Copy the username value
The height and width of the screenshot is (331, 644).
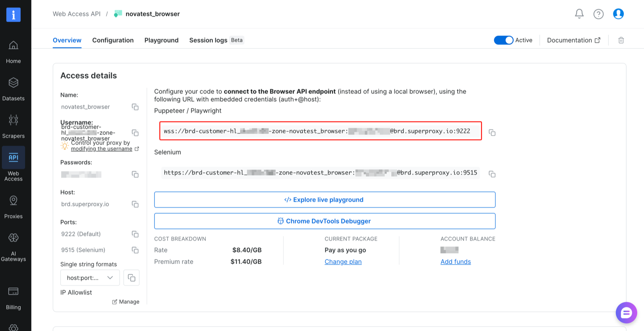pos(135,132)
